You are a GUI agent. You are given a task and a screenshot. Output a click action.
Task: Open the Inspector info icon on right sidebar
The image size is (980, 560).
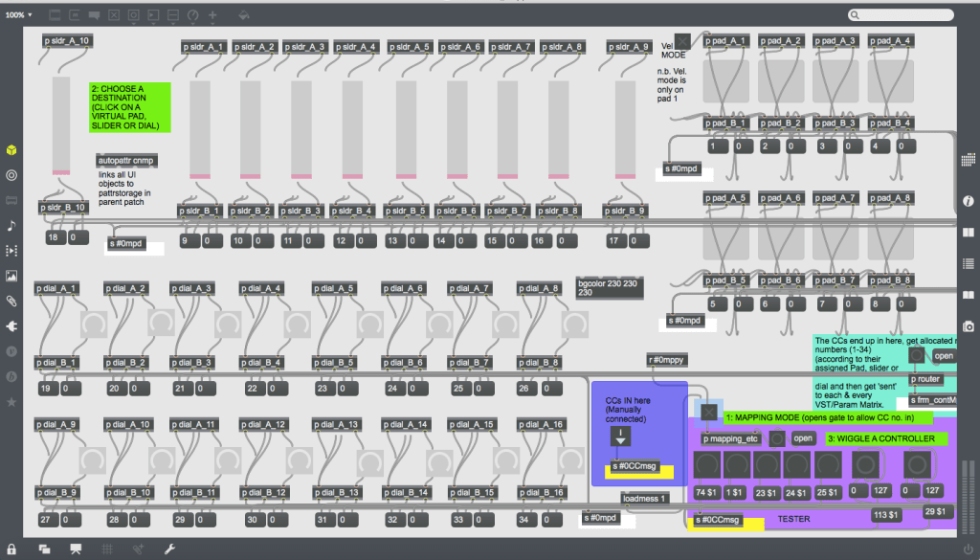point(969,201)
